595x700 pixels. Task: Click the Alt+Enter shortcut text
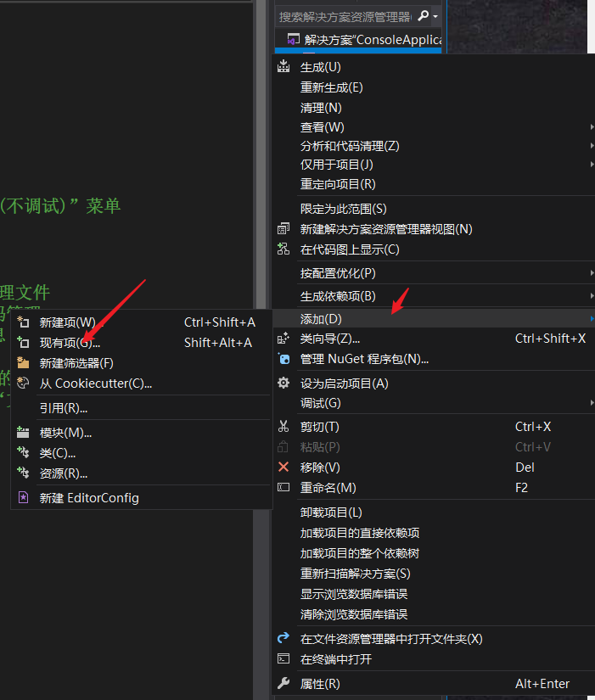tap(542, 684)
